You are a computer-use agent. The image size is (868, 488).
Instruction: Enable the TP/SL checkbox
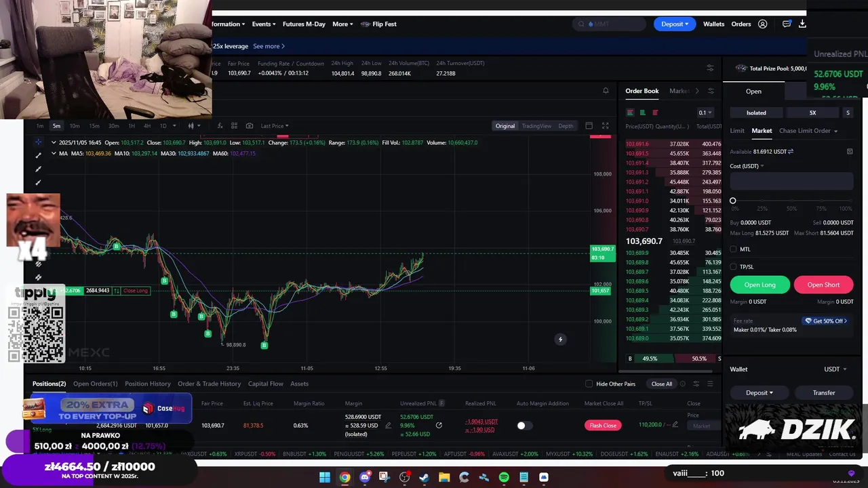point(733,267)
